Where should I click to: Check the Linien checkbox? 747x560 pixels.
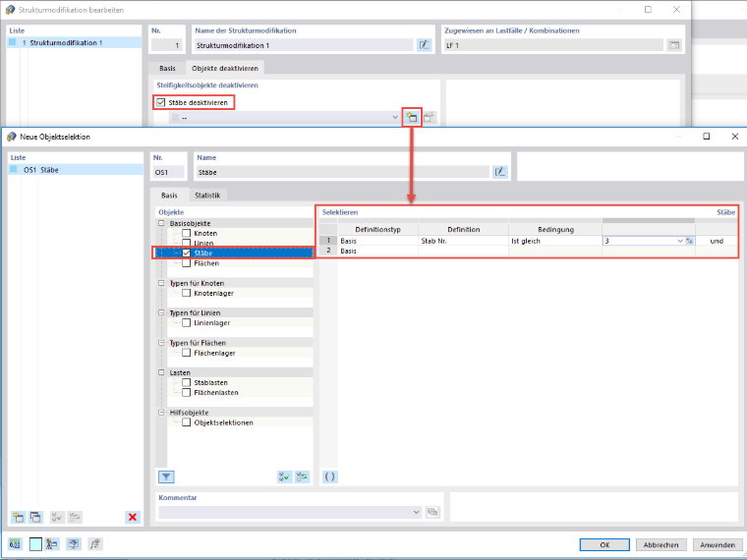[x=187, y=243]
